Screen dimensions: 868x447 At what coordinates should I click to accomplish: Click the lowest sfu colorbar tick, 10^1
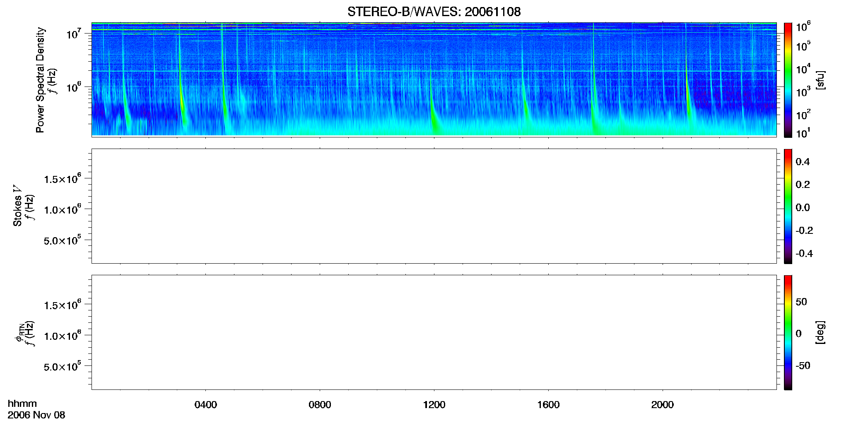click(803, 133)
